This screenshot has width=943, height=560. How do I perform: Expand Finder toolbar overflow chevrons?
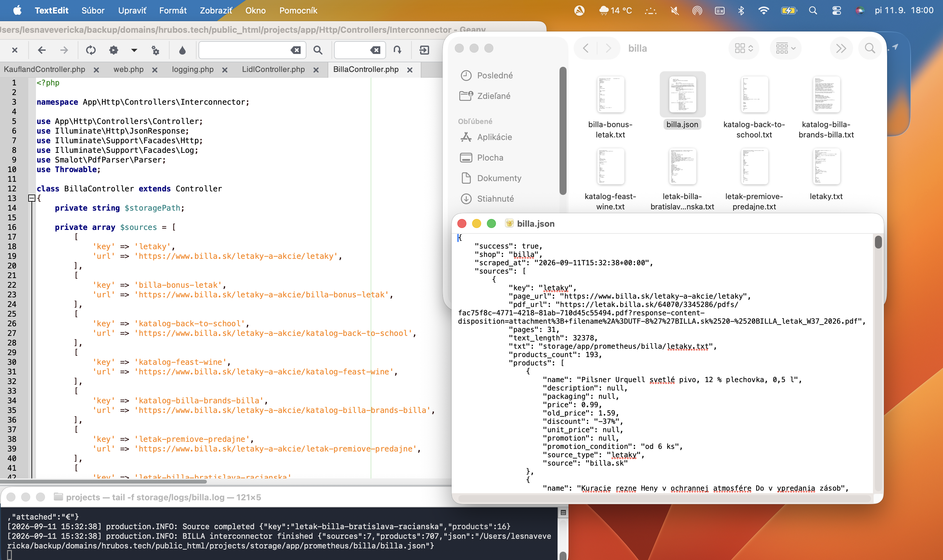841,48
